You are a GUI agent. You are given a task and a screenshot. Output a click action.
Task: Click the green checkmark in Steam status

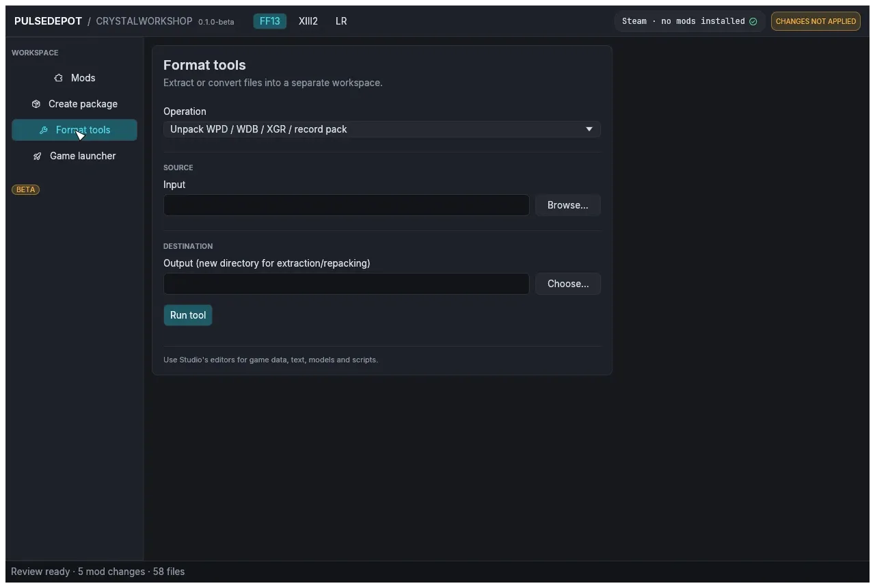point(753,21)
